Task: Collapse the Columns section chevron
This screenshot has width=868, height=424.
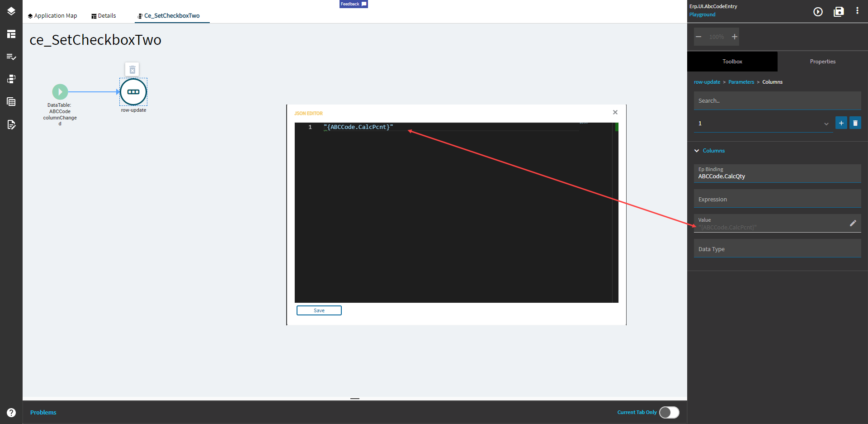Action: 697,150
